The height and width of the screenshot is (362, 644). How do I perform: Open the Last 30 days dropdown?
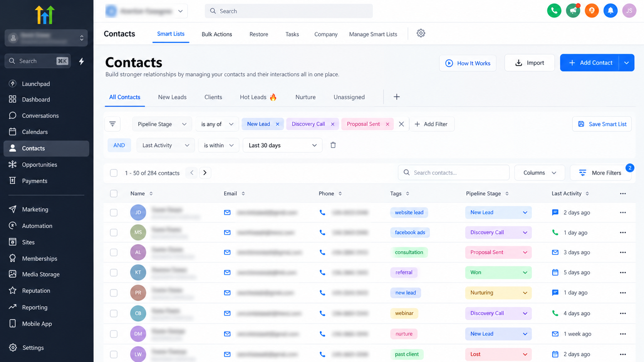(x=282, y=145)
